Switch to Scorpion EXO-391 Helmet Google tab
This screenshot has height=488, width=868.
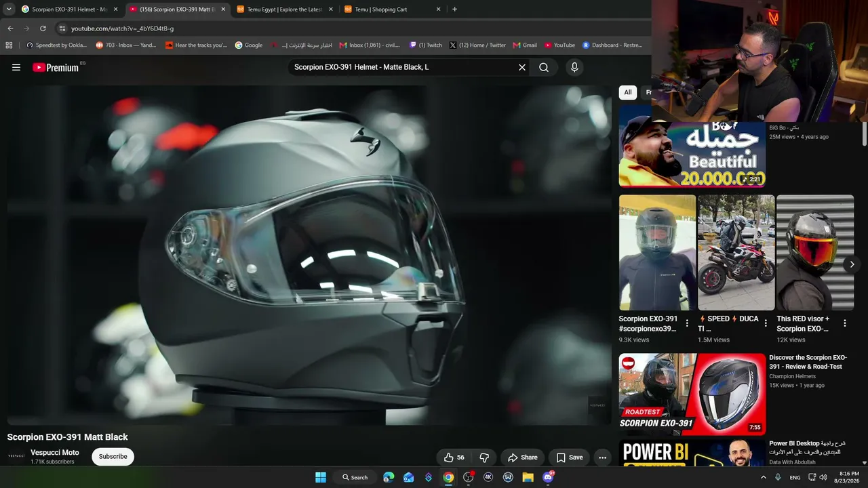pyautogui.click(x=69, y=9)
